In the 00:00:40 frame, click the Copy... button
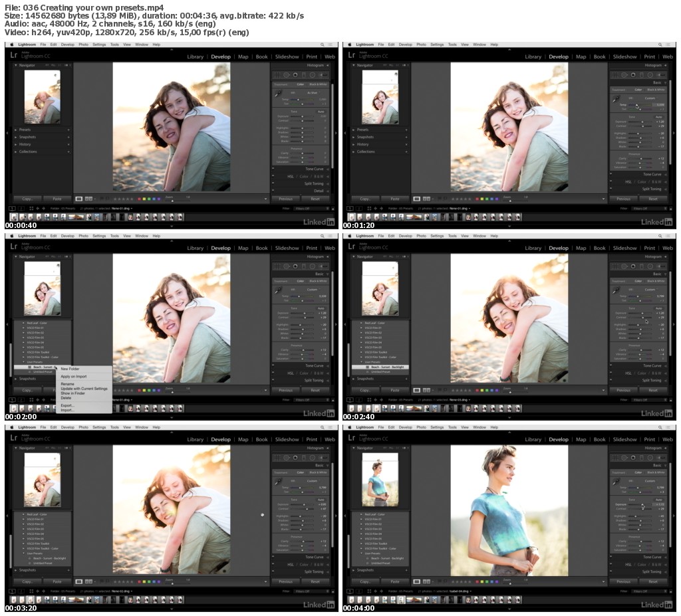 point(27,199)
